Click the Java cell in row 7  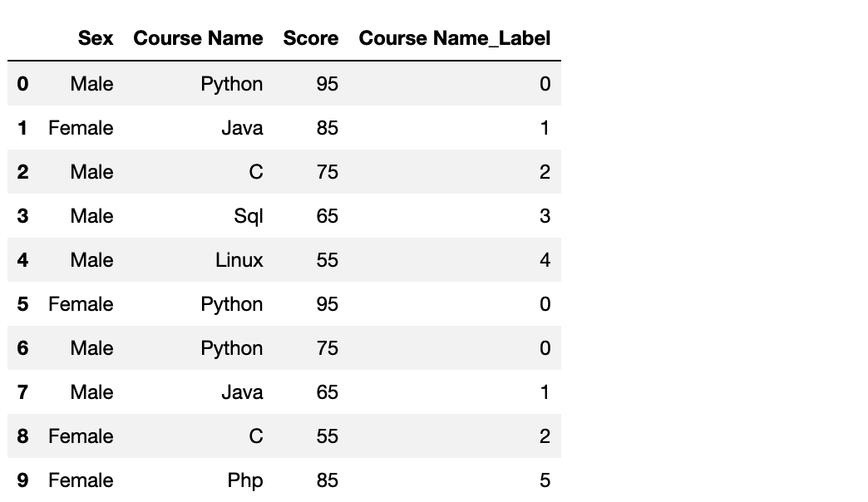click(243, 391)
